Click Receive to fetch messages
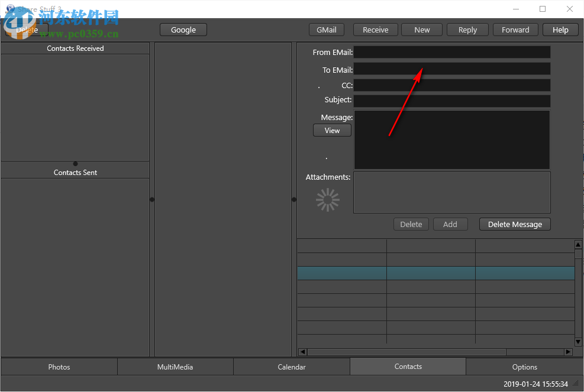The height and width of the screenshot is (392, 584). pyautogui.click(x=375, y=30)
